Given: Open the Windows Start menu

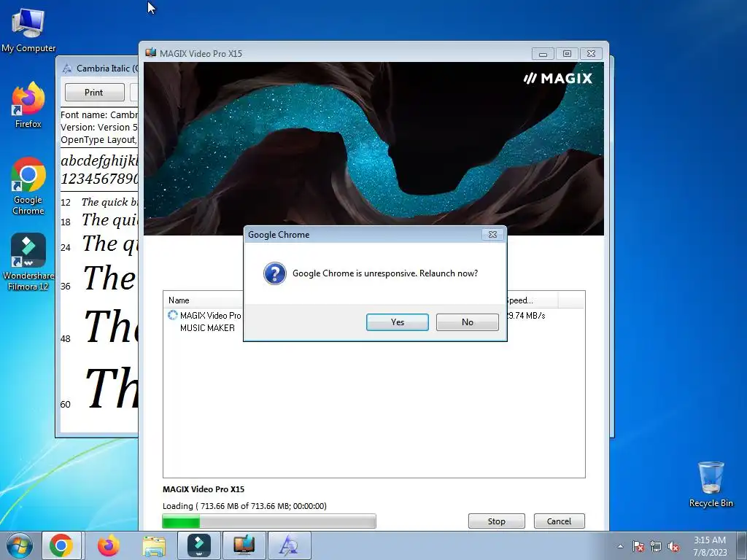Looking at the screenshot, I should [x=20, y=545].
